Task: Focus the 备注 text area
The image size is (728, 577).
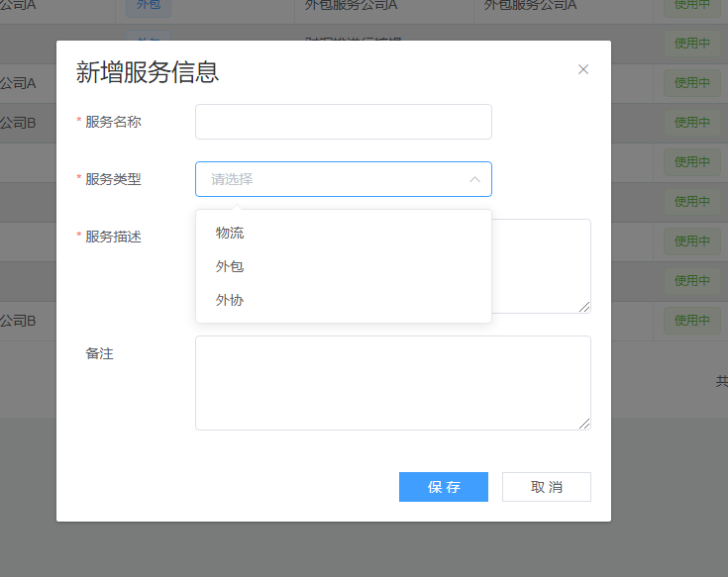Action: (392, 382)
